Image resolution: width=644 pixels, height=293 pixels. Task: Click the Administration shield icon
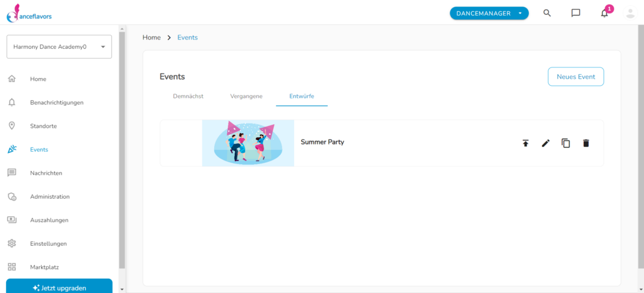click(12, 196)
